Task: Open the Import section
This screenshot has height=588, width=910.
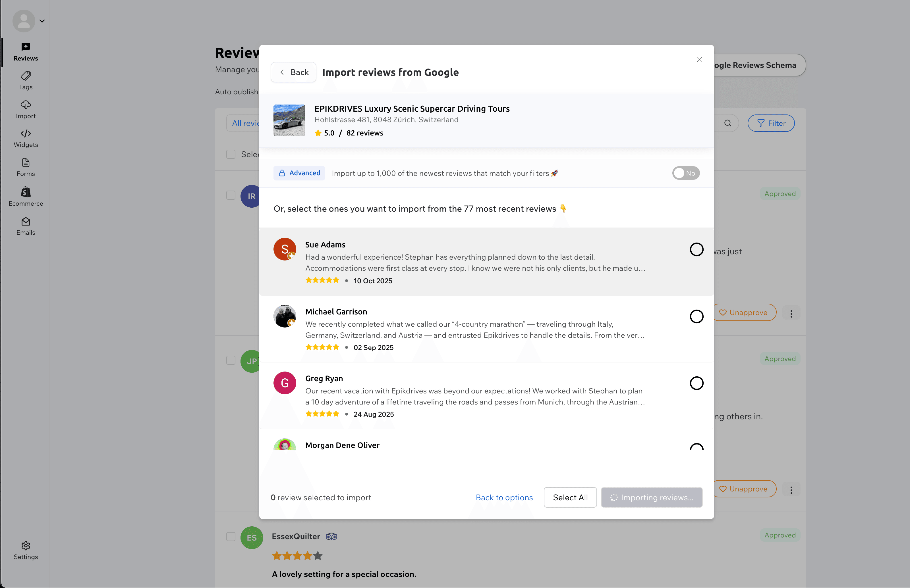Action: pyautogui.click(x=25, y=110)
